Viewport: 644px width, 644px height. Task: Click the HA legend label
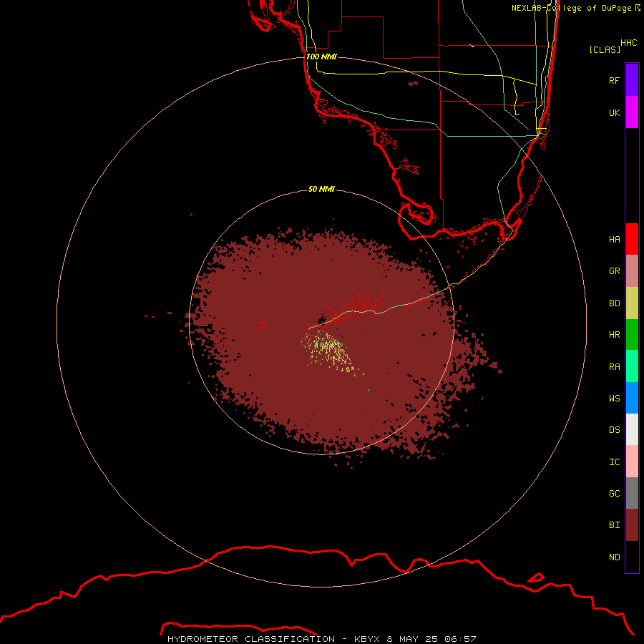[614, 239]
